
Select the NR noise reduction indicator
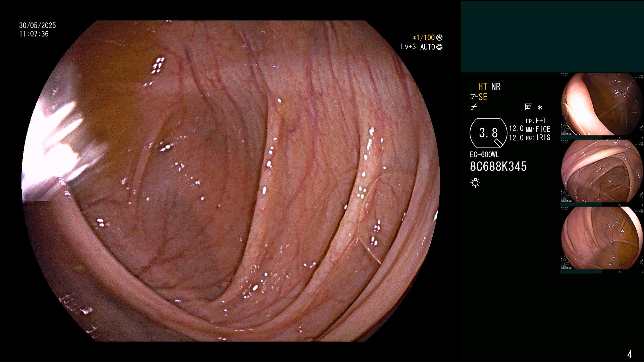coord(496,86)
